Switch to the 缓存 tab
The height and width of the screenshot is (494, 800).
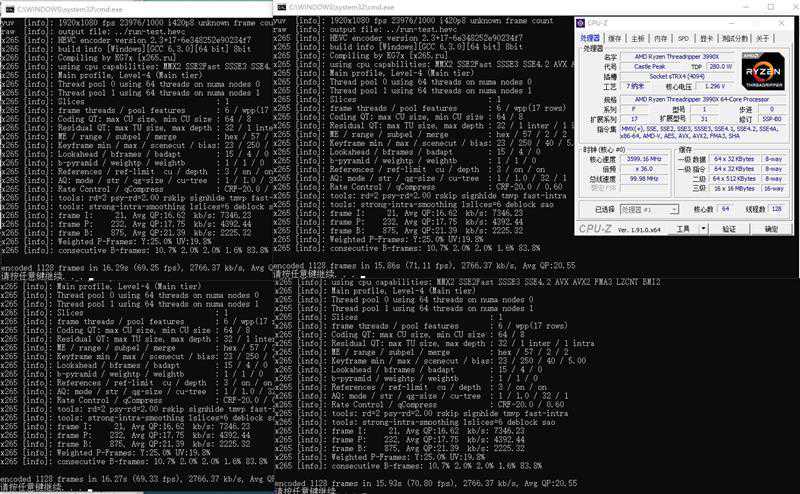[x=616, y=37]
